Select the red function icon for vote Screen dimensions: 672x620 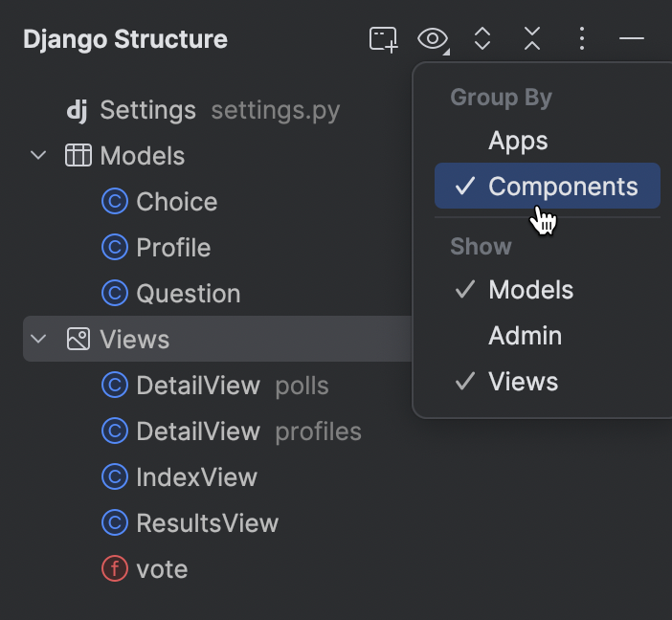pyautogui.click(x=114, y=569)
